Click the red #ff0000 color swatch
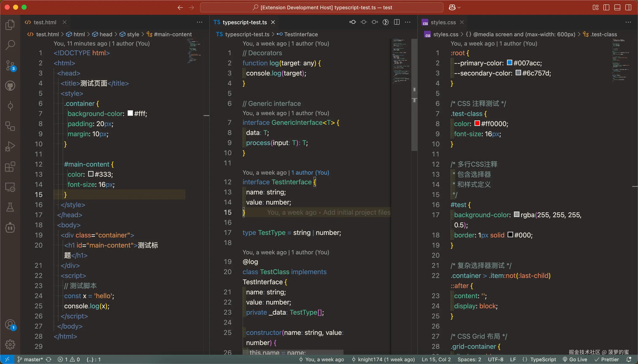This screenshot has width=638, height=364. 477,123
